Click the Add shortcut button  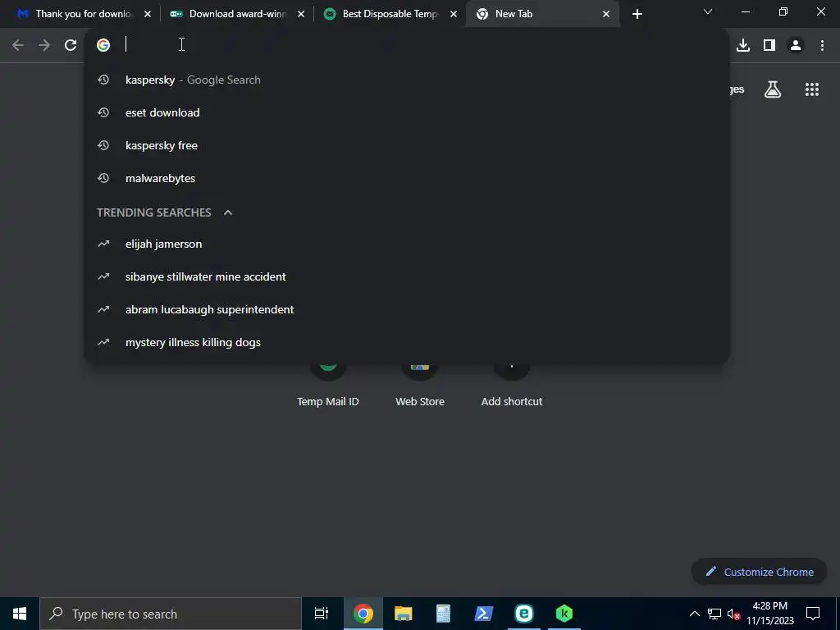tap(512, 386)
